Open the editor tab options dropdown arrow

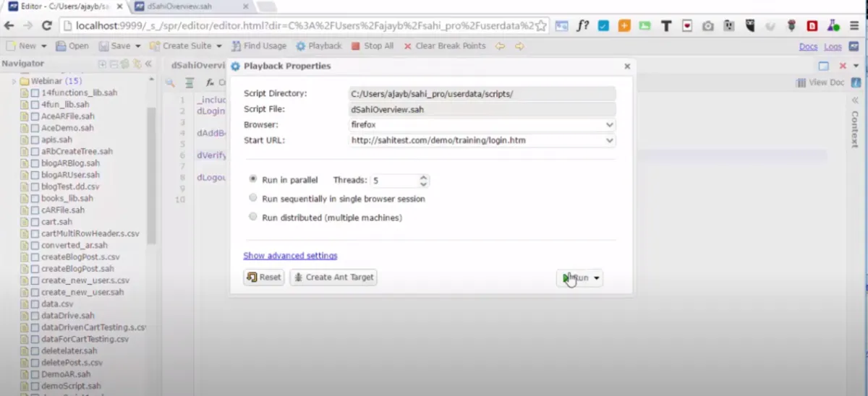tap(856, 66)
